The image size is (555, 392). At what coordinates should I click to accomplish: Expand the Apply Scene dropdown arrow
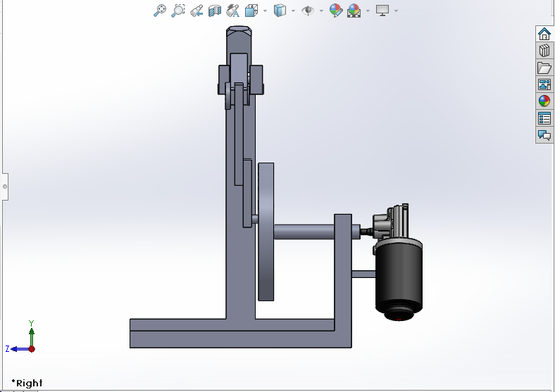point(368,11)
